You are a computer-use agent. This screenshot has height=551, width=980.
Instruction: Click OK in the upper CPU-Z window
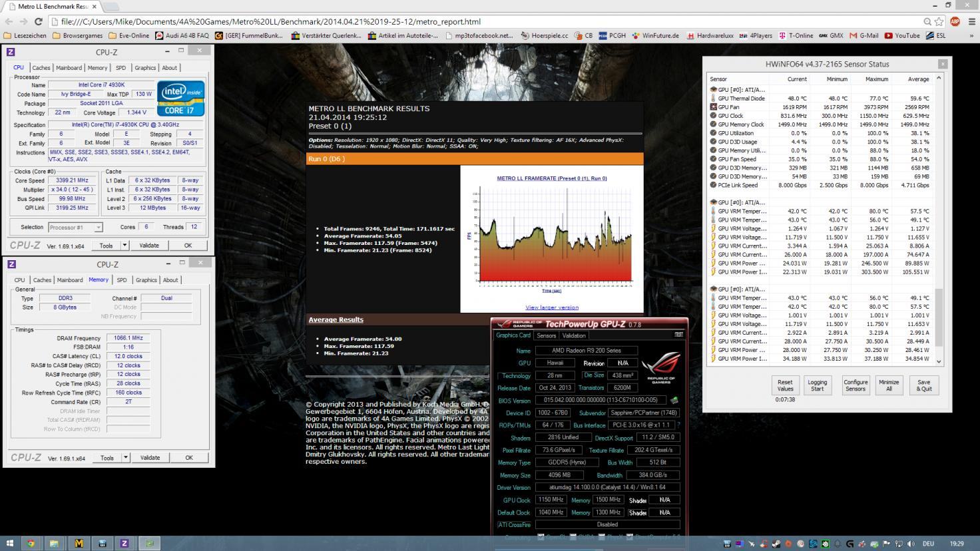[188, 245]
